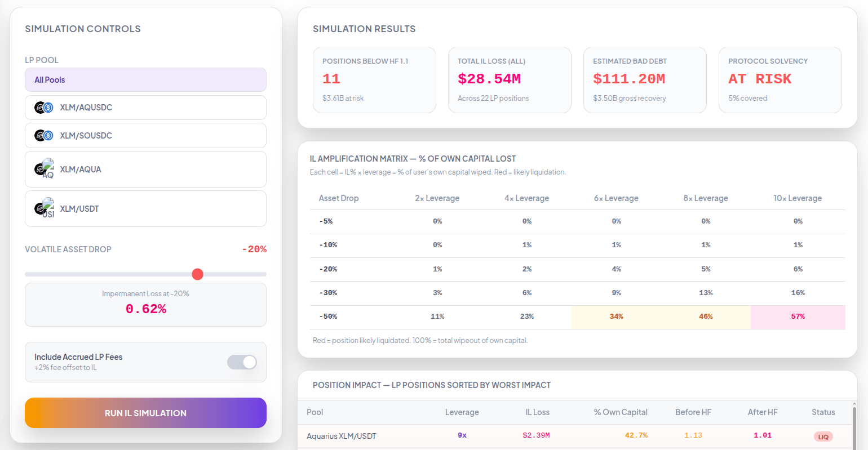The height and width of the screenshot is (450, 868).
Task: Click the 46% cell in the -50% row
Action: pyautogui.click(x=706, y=317)
